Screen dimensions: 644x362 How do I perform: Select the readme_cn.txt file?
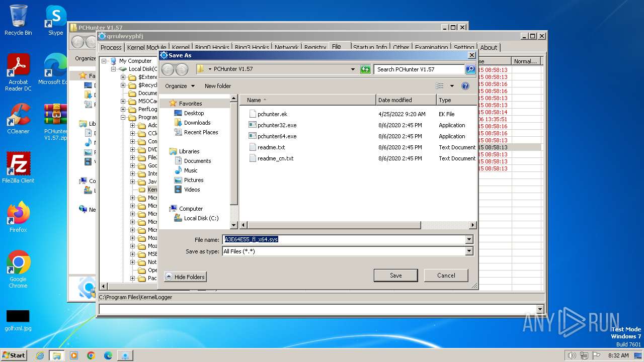tap(275, 158)
